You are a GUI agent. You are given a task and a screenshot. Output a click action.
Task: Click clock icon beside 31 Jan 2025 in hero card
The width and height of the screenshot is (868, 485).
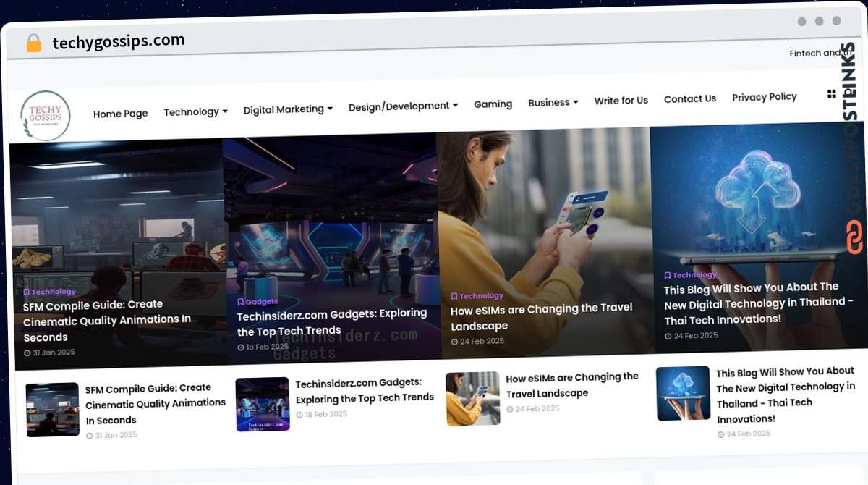click(x=27, y=353)
